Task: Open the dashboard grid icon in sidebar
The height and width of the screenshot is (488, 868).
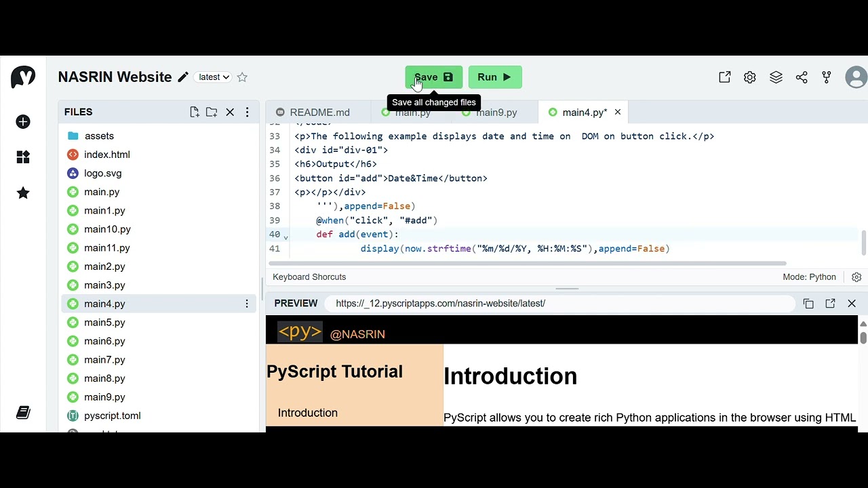Action: point(23,157)
